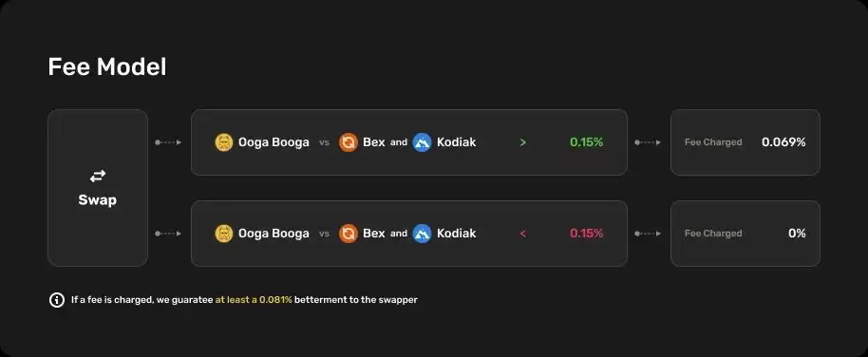Screen dimensions: 868x357
Task: Click the Swap panel label
Action: (98, 200)
